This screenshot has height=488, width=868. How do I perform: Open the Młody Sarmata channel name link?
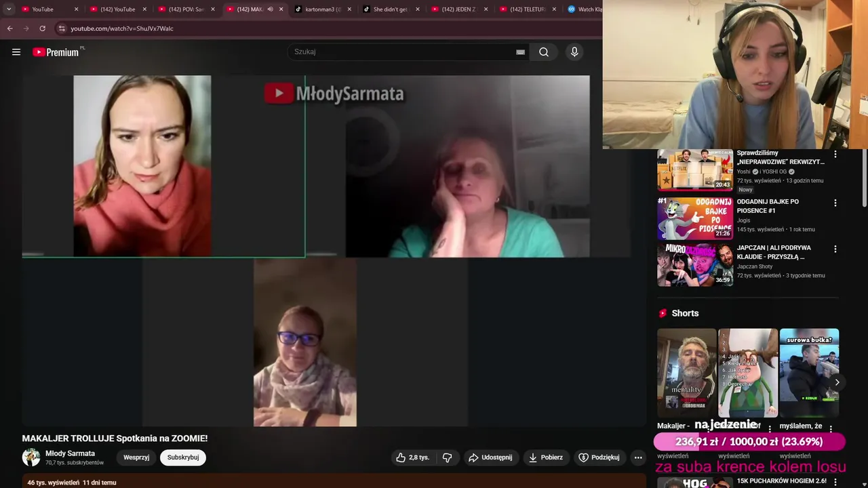tap(70, 453)
